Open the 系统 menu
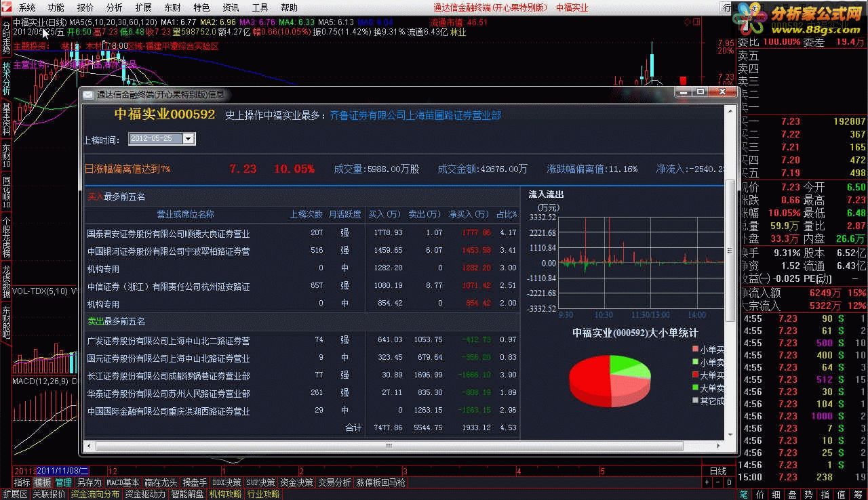The image size is (868, 500). [x=27, y=8]
